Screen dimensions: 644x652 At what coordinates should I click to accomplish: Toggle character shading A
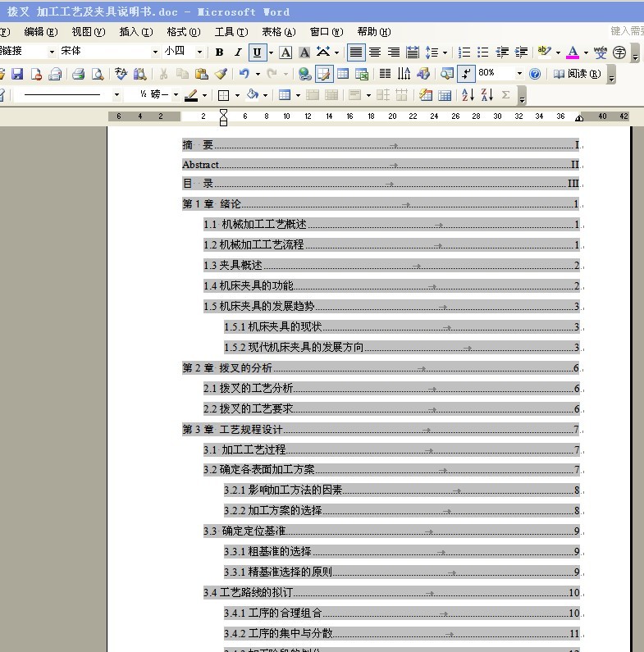(304, 52)
